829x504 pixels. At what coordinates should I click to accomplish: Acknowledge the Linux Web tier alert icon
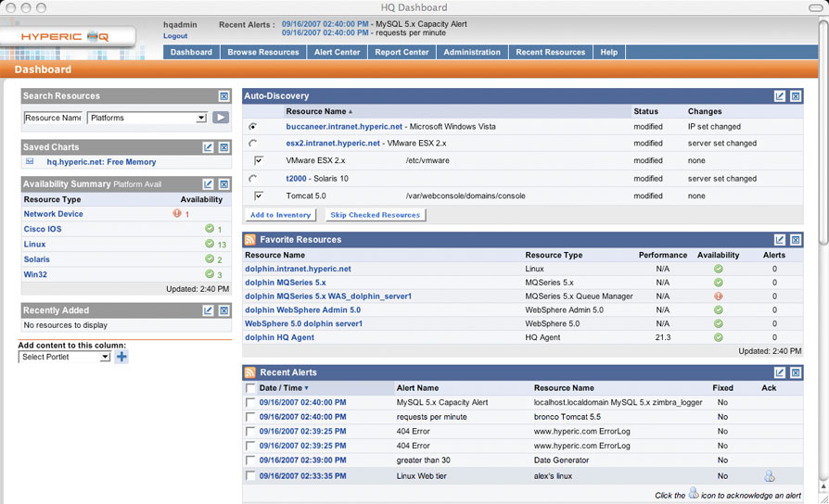tap(770, 476)
